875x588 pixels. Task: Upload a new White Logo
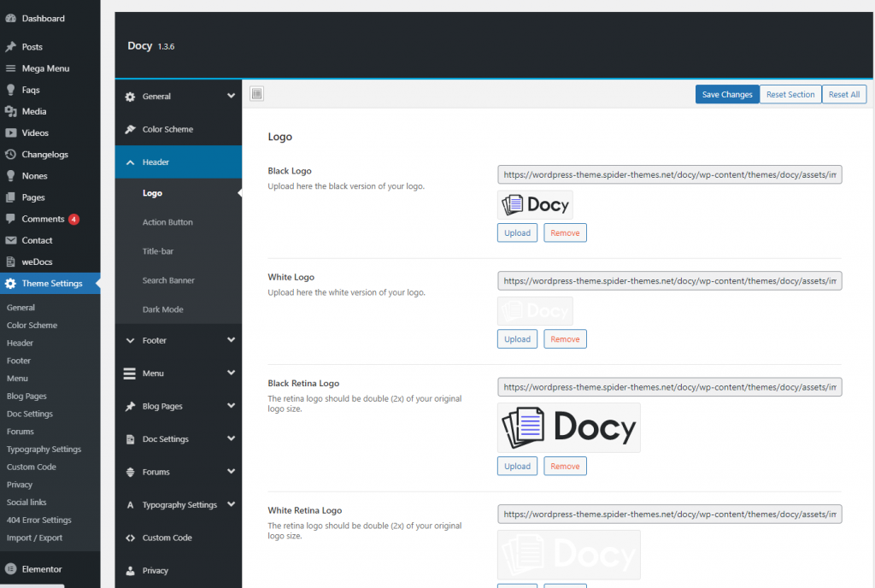pos(517,338)
